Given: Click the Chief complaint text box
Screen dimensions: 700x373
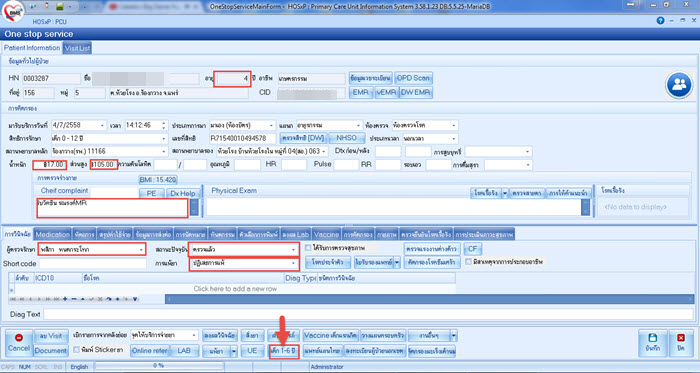Looking at the screenshot, I should [x=112, y=208].
